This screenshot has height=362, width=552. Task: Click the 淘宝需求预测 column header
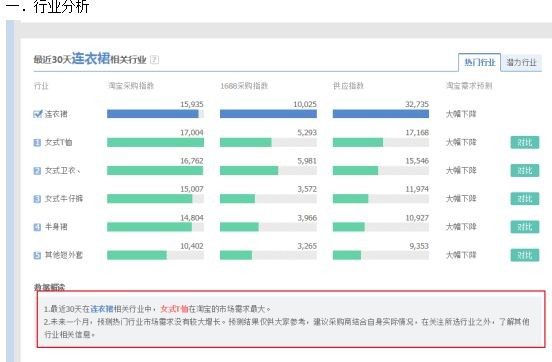pos(469,86)
